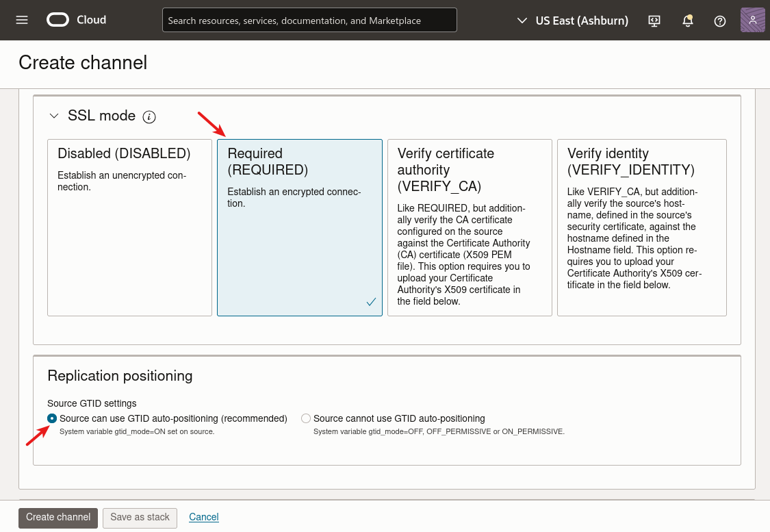
Task: Open the US East (Ashburn) region dropdown
Action: pyautogui.click(x=573, y=21)
